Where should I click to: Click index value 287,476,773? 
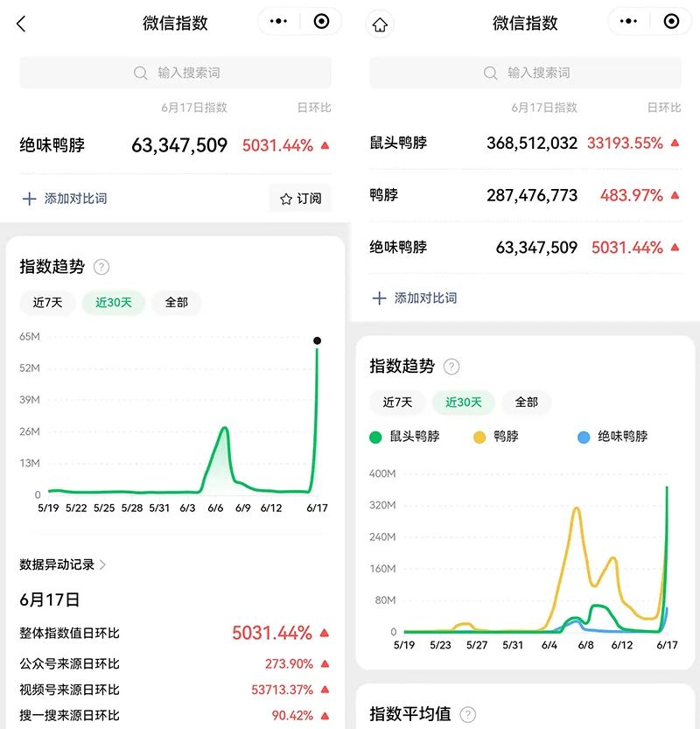click(x=532, y=195)
